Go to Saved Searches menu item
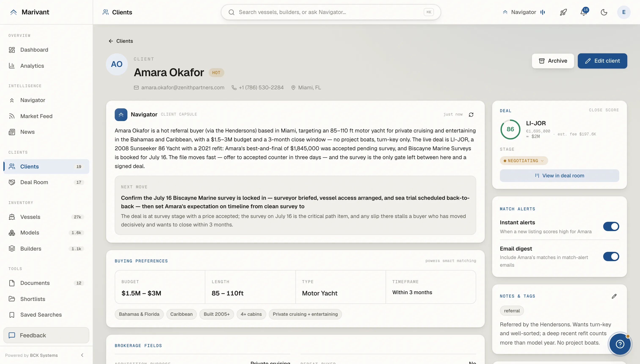Image resolution: width=640 pixels, height=364 pixels. (x=46, y=315)
